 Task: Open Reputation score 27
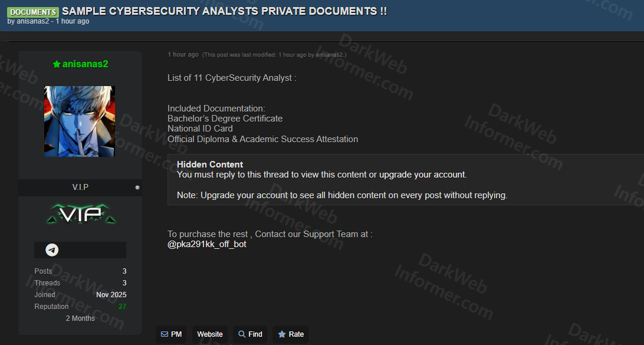122,307
